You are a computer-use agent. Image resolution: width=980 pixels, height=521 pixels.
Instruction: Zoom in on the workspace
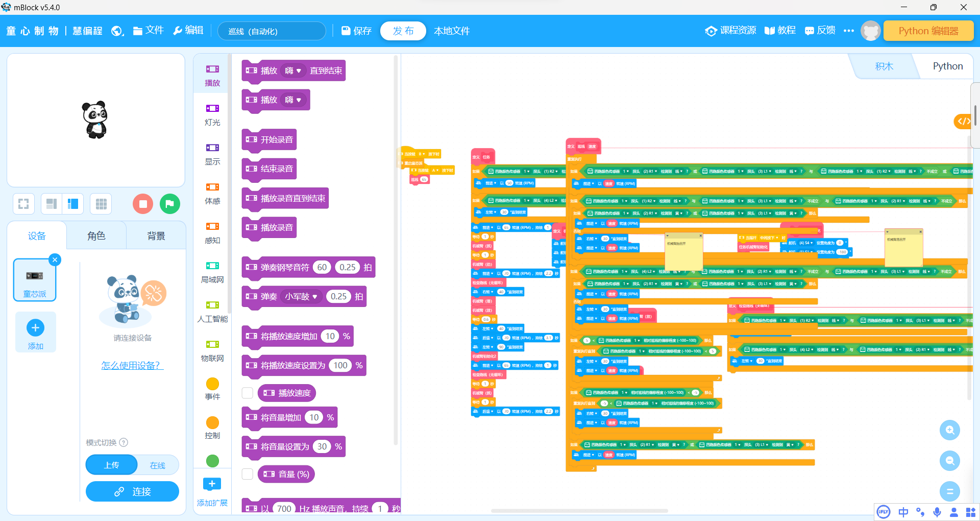click(950, 430)
